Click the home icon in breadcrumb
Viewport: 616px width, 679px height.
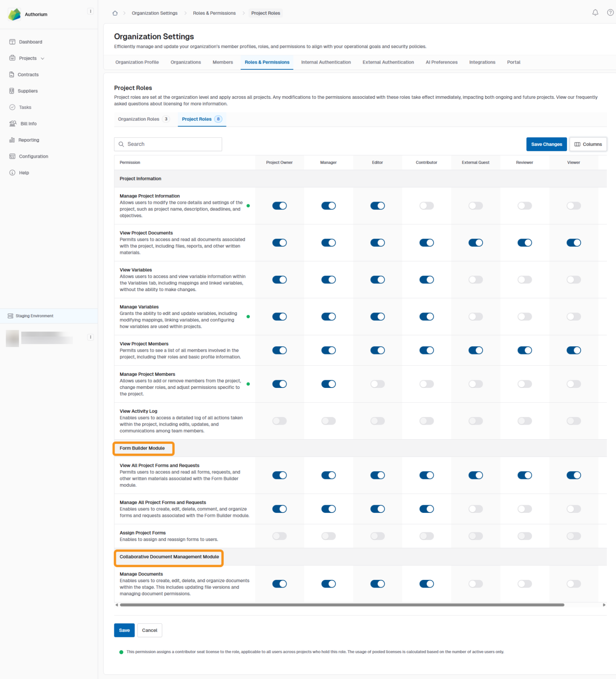tap(115, 13)
